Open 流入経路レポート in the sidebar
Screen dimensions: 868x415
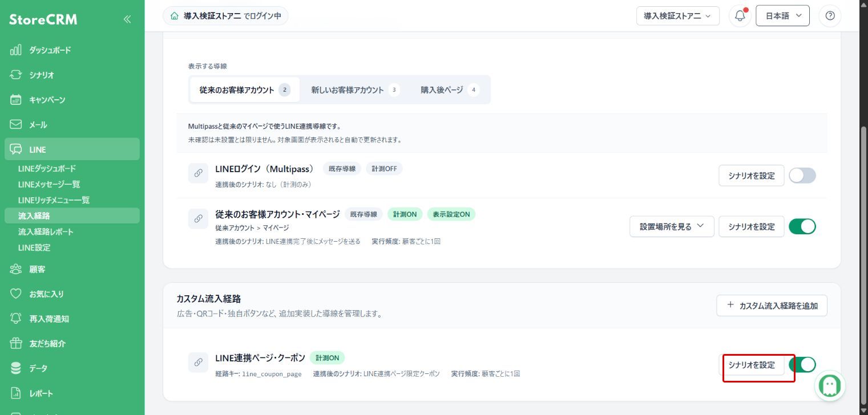46,232
